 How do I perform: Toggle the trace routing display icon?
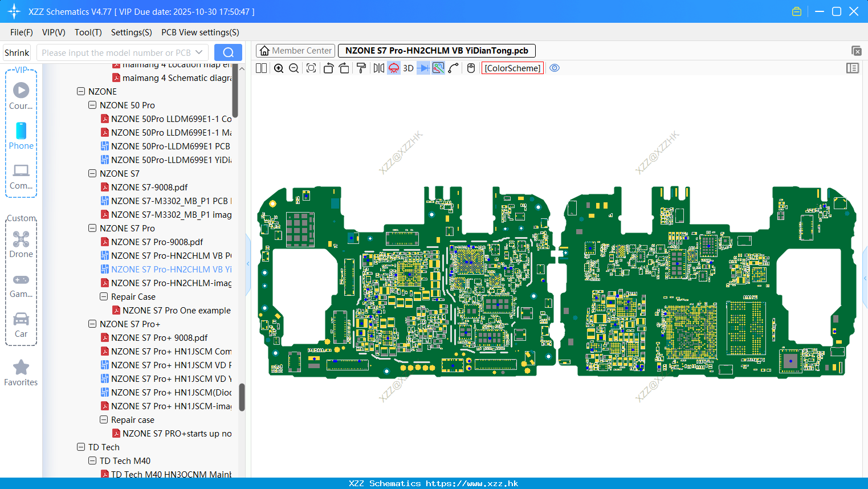pyautogui.click(x=438, y=68)
